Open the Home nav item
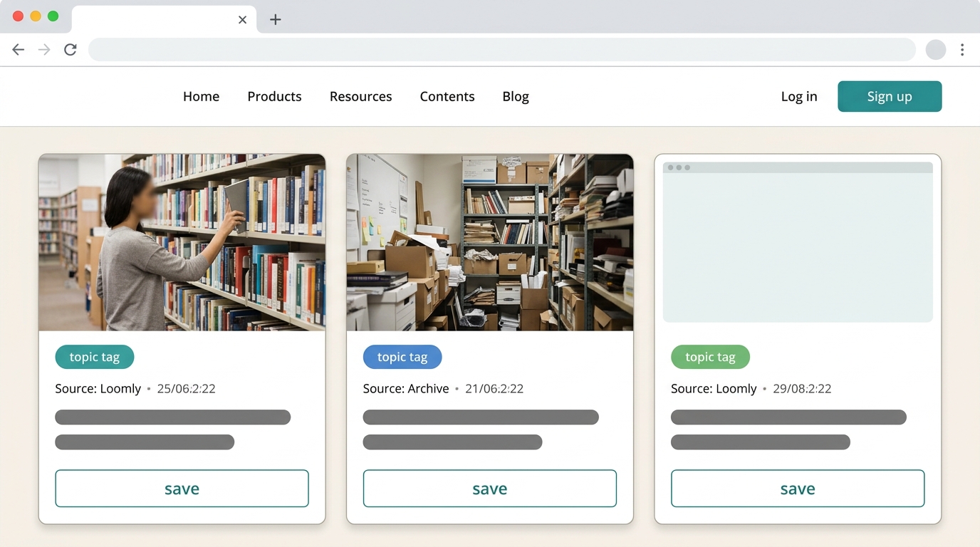Screen dimensions: 980x547 coord(201,96)
